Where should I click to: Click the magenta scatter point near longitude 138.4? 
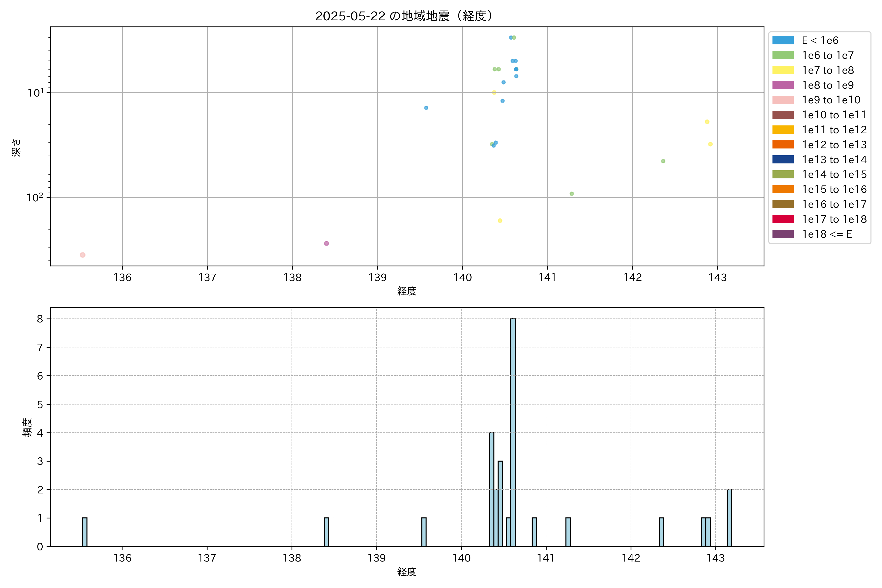pos(326,243)
